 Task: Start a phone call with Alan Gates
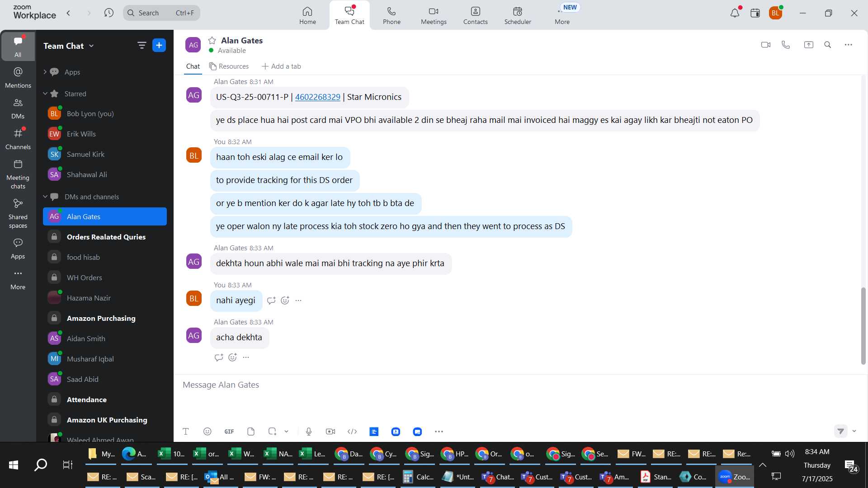pyautogui.click(x=786, y=45)
